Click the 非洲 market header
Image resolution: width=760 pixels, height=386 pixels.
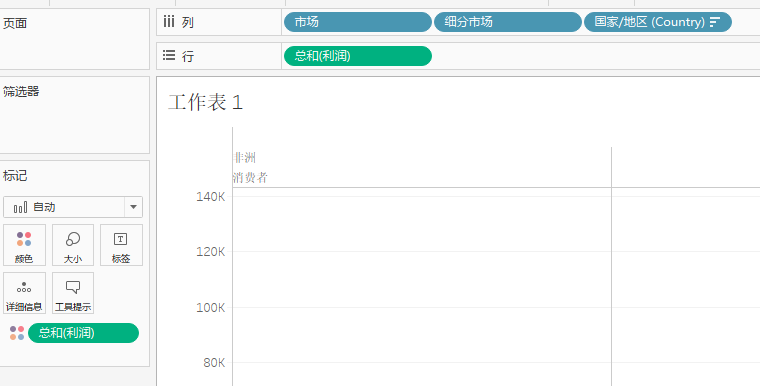coord(244,157)
